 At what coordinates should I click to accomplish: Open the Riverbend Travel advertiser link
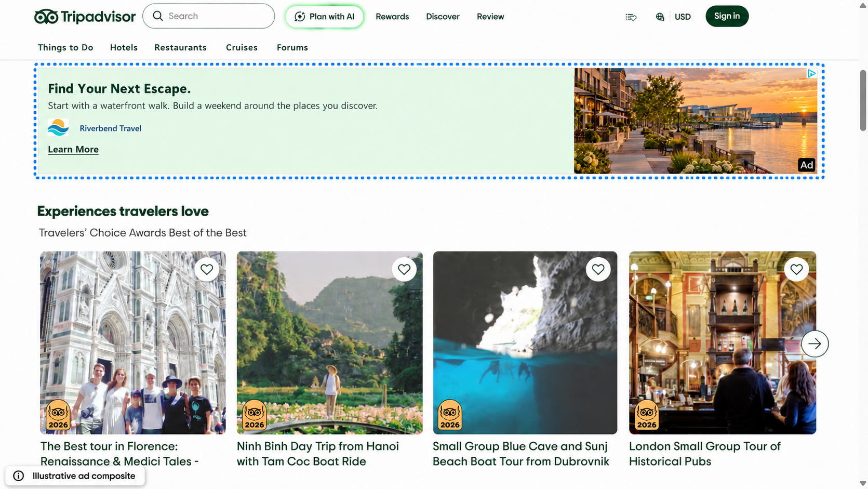pyautogui.click(x=110, y=128)
